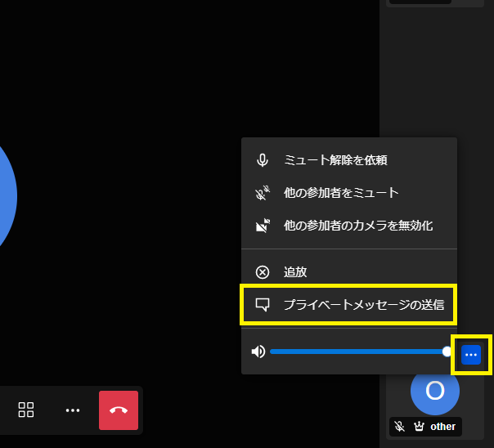Click other participant avatar thumbnail
The width and height of the screenshot is (494, 448).
[435, 391]
